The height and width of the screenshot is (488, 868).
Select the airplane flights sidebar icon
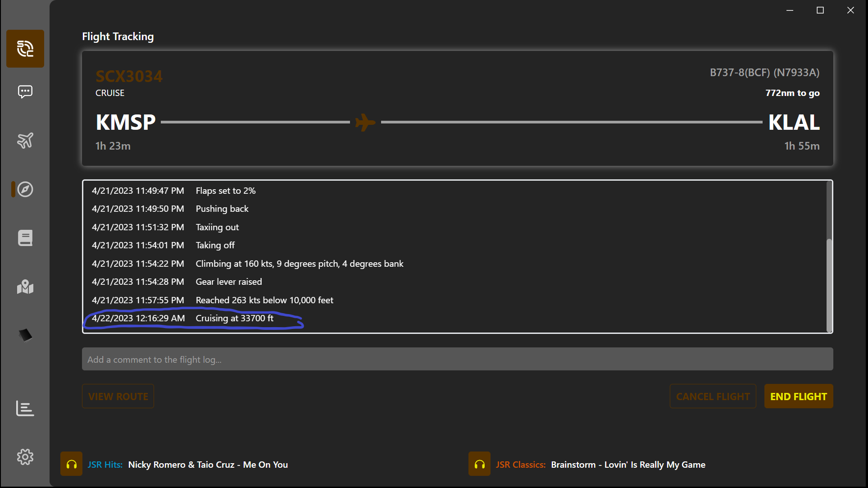pos(25,141)
